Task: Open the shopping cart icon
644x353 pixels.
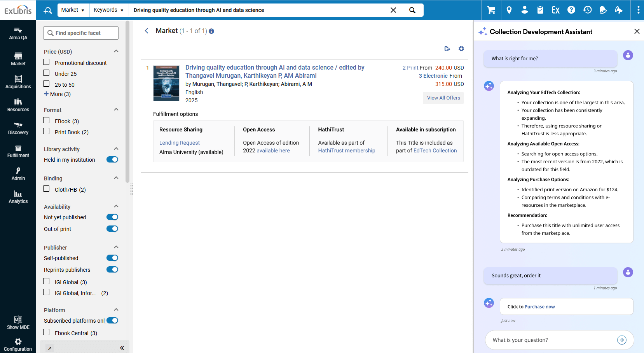Action: pos(491,10)
